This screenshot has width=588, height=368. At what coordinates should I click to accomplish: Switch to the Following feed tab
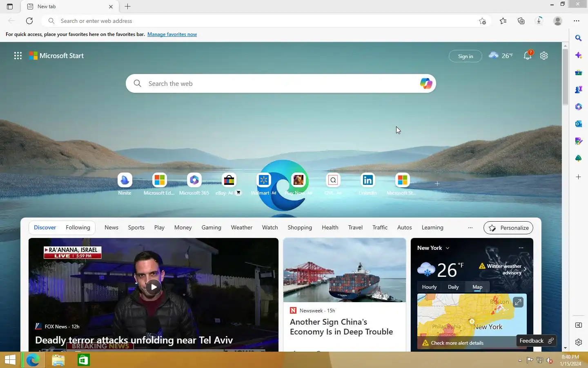tap(78, 228)
